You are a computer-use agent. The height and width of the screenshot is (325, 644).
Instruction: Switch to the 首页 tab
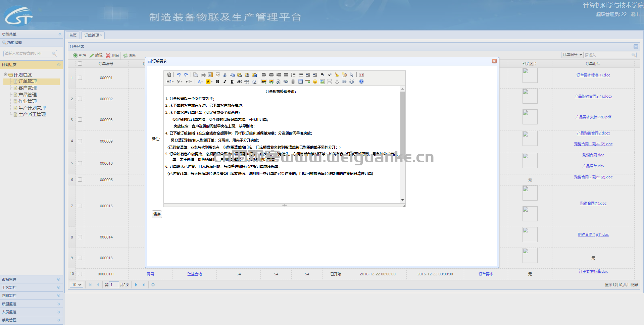(73, 35)
